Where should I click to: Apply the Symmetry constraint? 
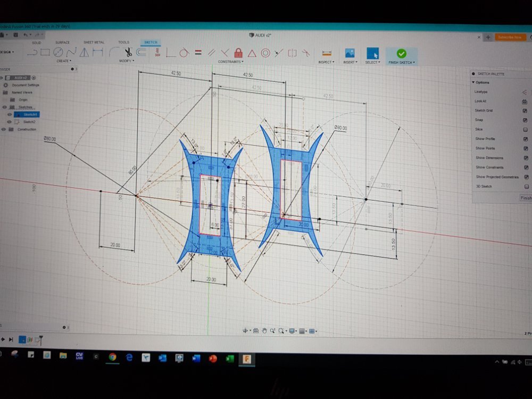click(292, 53)
